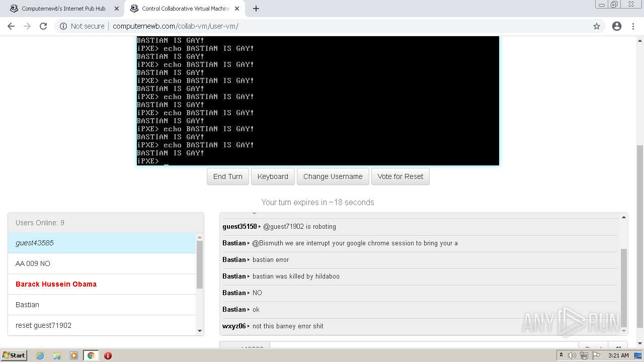Select user AA 009 NO

click(x=102, y=263)
